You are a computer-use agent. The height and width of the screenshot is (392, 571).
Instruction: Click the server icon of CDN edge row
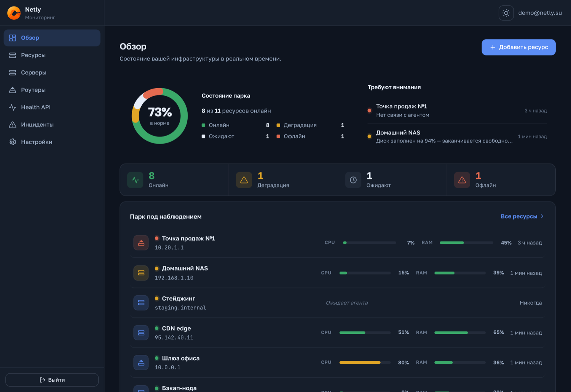(x=141, y=333)
